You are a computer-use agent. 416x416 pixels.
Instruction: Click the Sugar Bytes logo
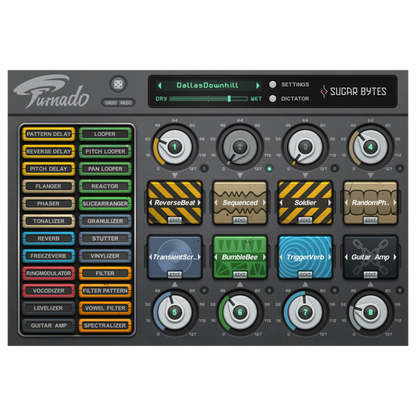click(354, 91)
